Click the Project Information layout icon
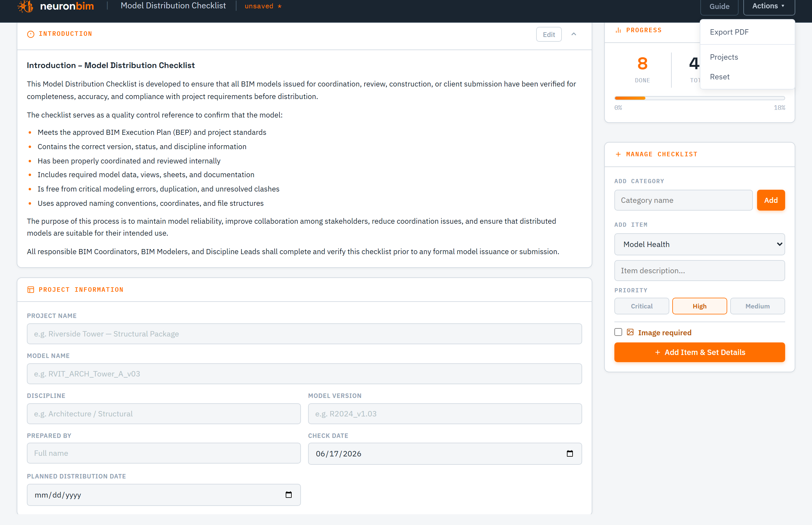 click(31, 289)
